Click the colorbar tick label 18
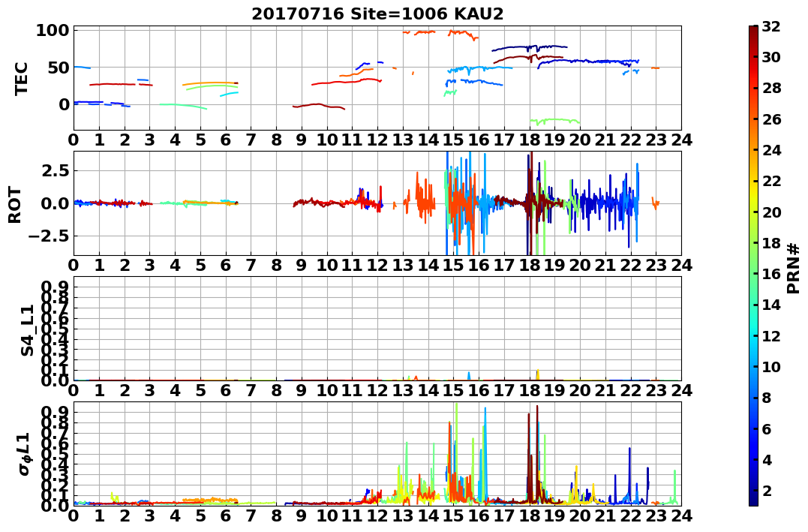Image resolution: width=808 pixels, height=532 pixels. tap(771, 243)
